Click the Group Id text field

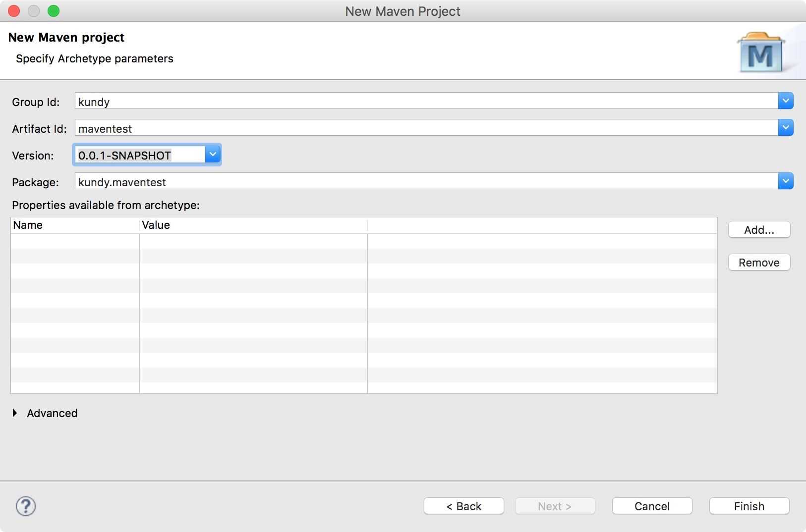point(426,102)
